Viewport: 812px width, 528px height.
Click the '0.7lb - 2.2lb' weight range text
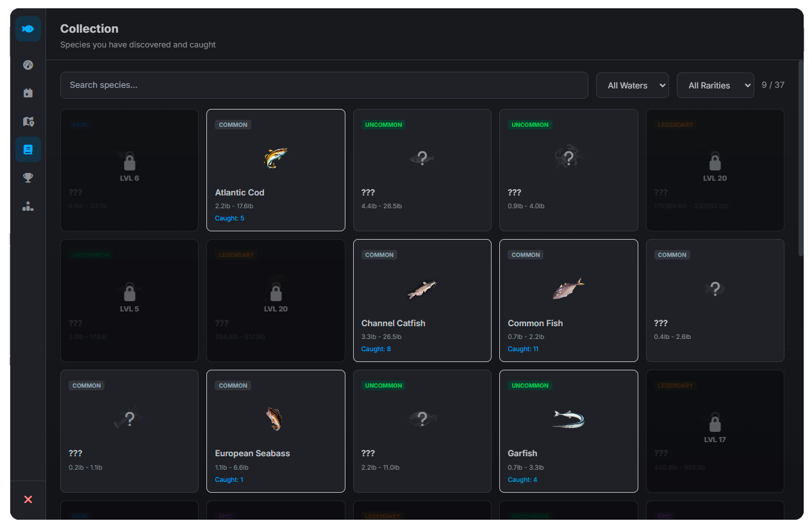click(526, 337)
